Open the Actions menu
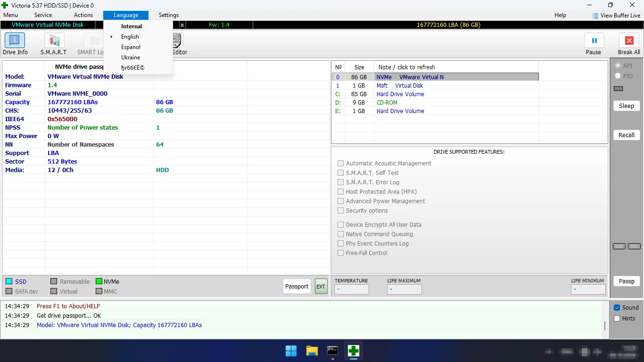This screenshot has width=644, height=362. click(83, 15)
